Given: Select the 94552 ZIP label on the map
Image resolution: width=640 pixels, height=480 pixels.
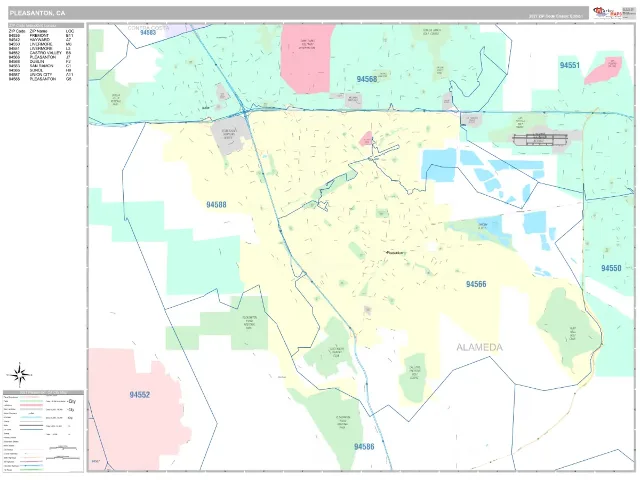Looking at the screenshot, I should (140, 395).
